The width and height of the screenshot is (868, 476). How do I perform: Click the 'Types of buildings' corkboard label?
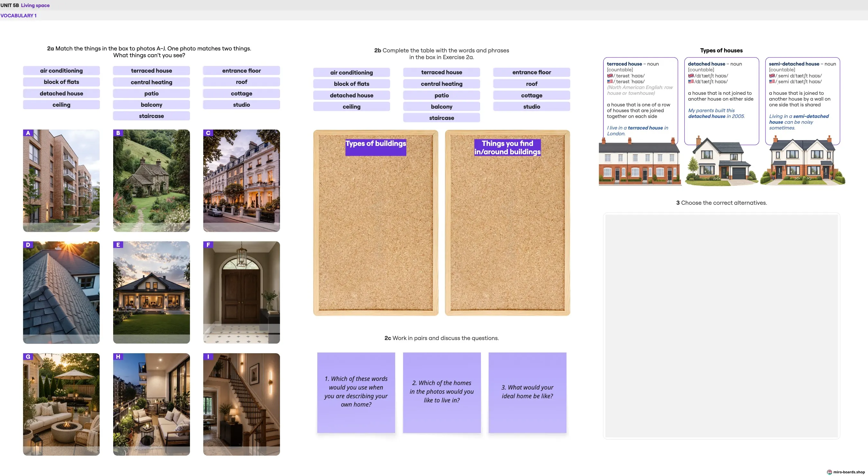pyautogui.click(x=376, y=147)
